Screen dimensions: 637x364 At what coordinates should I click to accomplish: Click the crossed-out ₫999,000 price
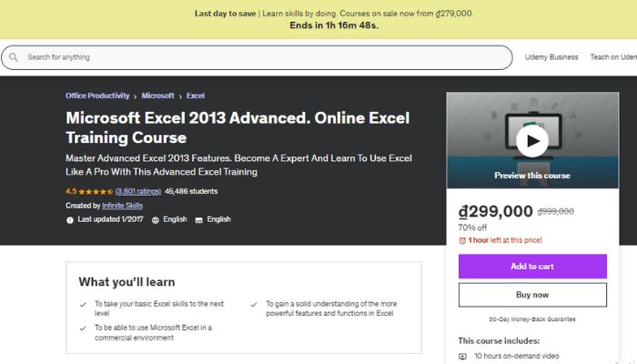556,211
